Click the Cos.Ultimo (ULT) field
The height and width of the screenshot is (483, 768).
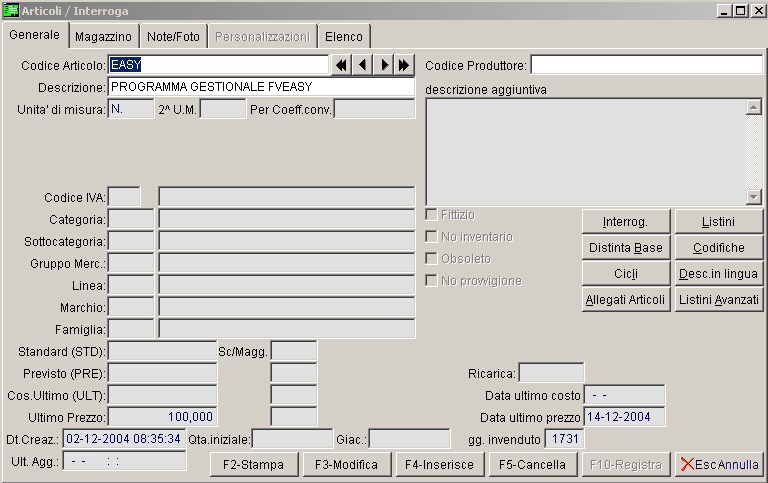coord(162,395)
